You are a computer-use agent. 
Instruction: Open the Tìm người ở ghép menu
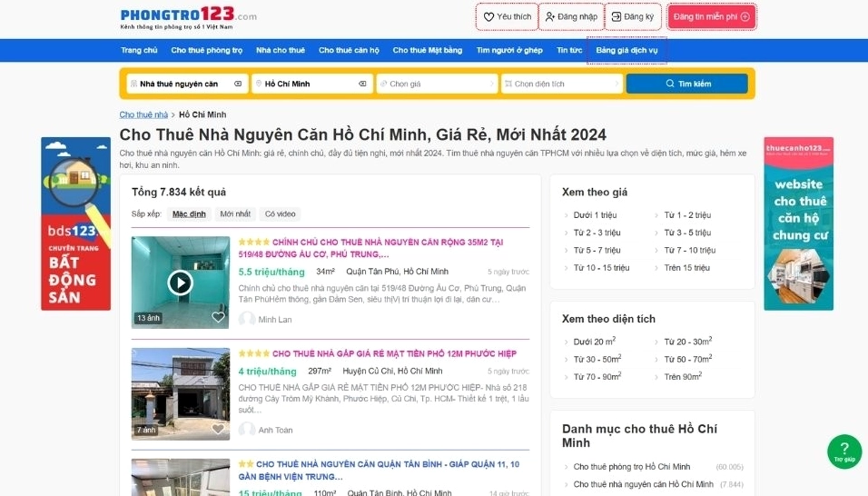509,50
